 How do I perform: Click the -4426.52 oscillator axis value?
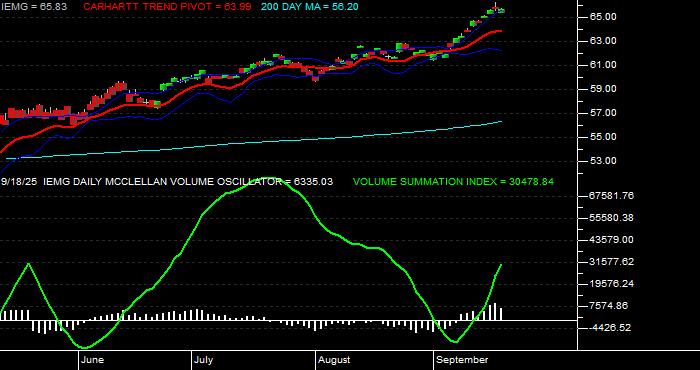click(x=610, y=328)
